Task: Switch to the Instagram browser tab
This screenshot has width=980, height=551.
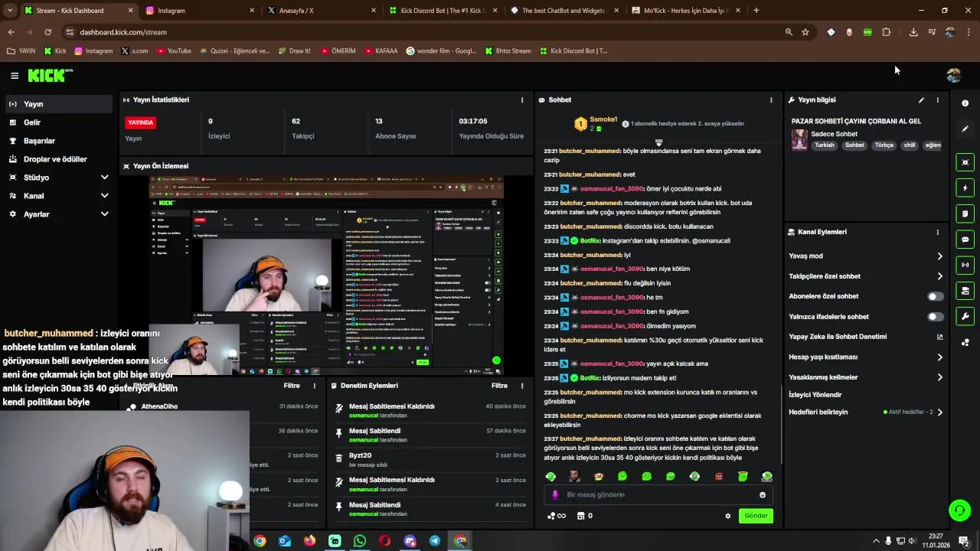Action: click(x=199, y=11)
